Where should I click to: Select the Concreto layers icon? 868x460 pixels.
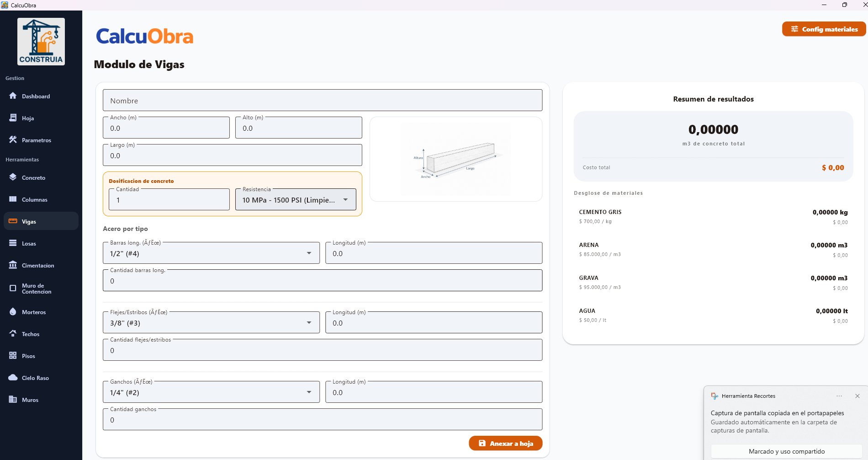click(x=13, y=177)
